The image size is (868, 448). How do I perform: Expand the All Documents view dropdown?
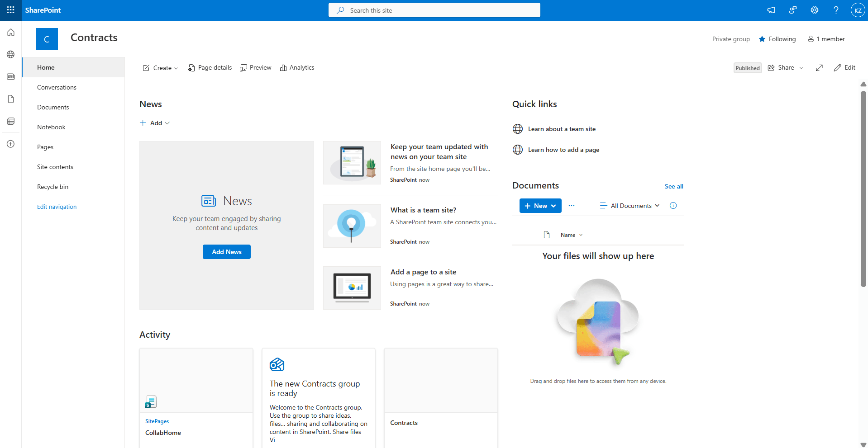point(630,206)
